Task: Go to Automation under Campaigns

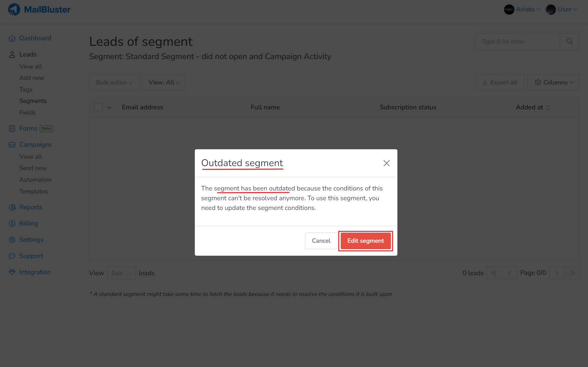Action: [x=35, y=180]
